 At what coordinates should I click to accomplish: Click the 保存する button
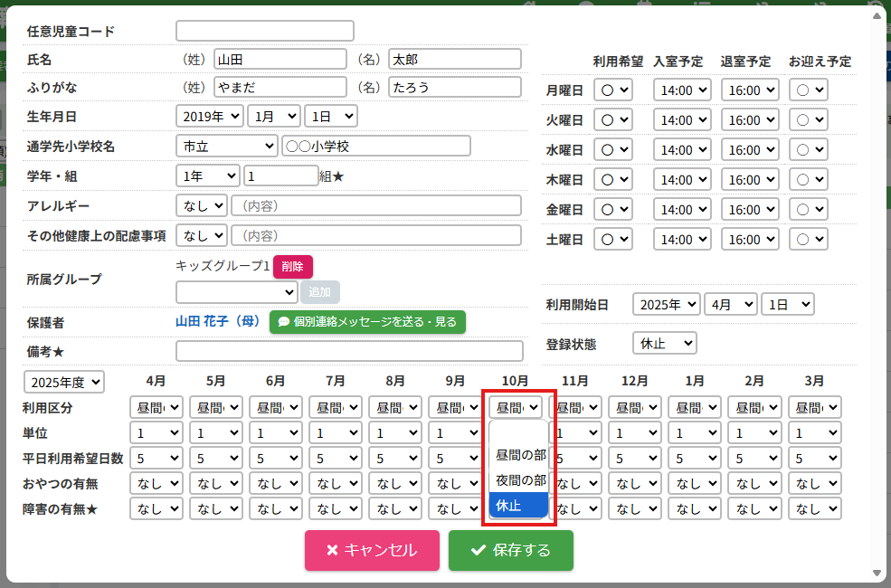click(510, 550)
